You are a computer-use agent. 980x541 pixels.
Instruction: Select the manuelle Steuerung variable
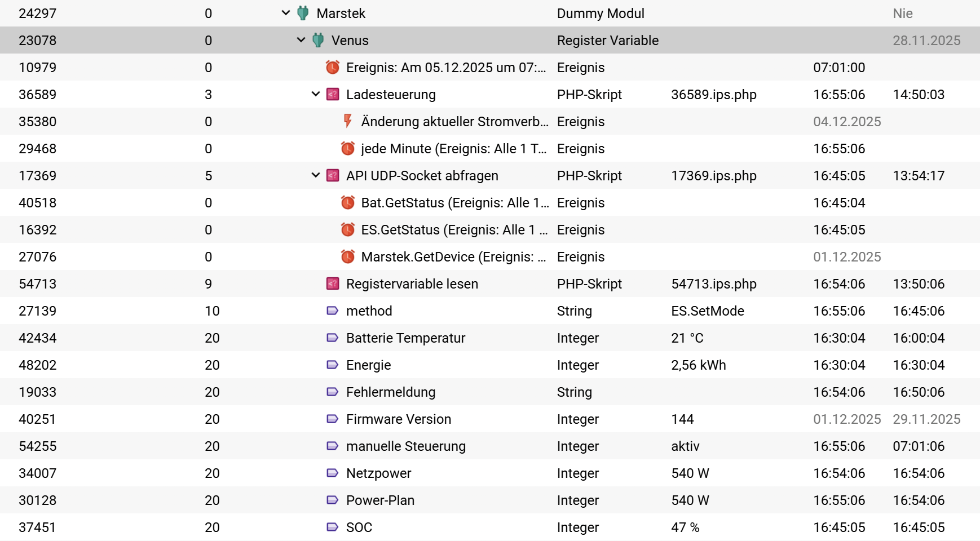point(405,446)
